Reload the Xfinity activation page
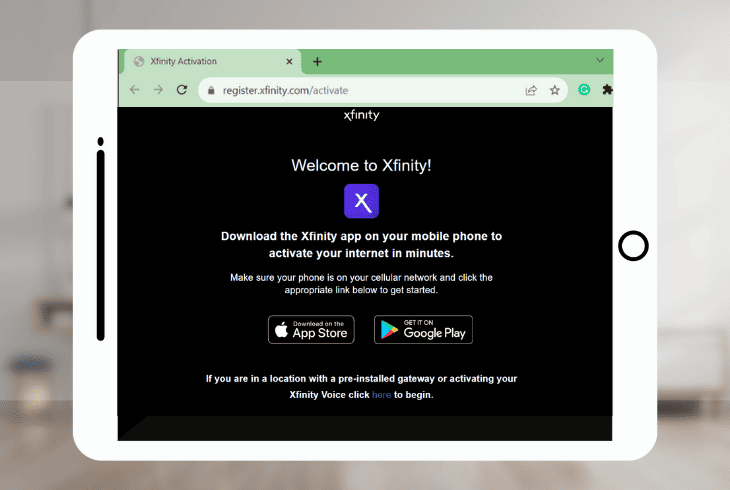The image size is (730, 490). point(182,90)
